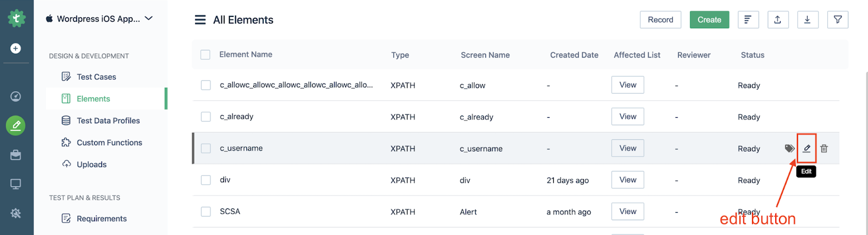Open Test Data Profiles in sidebar

[108, 120]
